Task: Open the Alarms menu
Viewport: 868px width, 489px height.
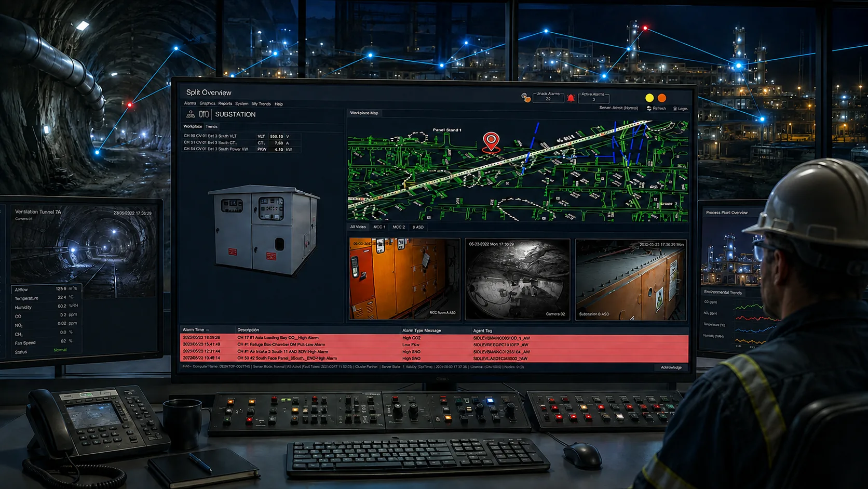Action: (190, 103)
